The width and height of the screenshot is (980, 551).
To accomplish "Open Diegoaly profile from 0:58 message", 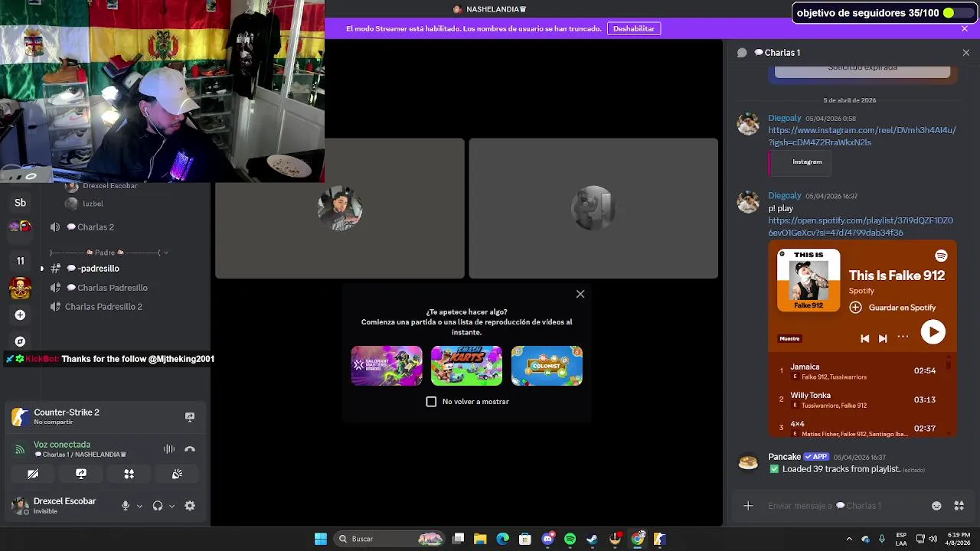I will click(784, 119).
